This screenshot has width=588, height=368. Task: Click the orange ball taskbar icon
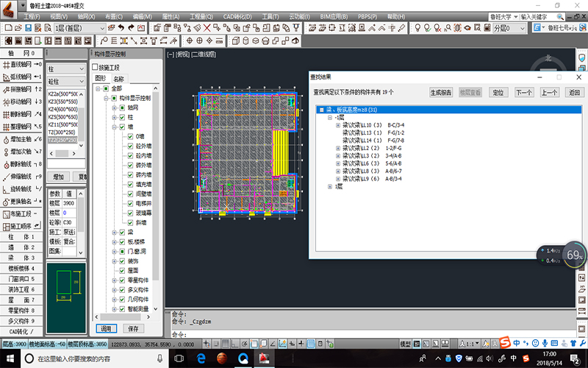pyautogui.click(x=222, y=358)
